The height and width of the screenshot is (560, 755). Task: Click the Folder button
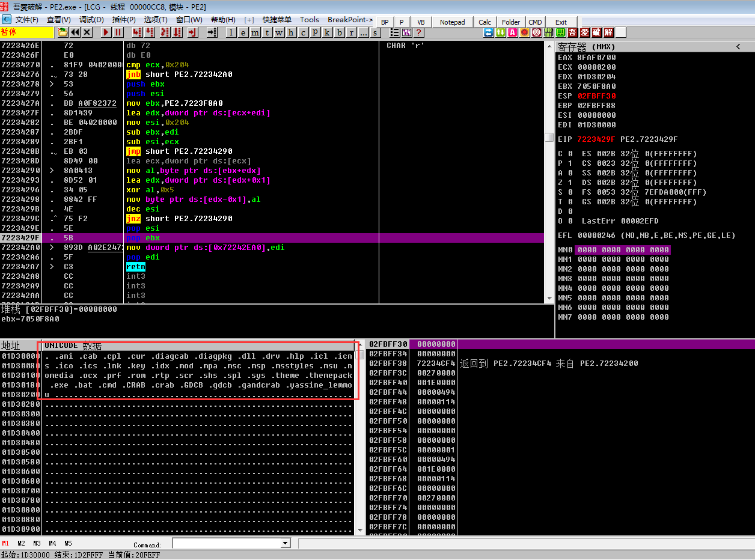point(511,22)
